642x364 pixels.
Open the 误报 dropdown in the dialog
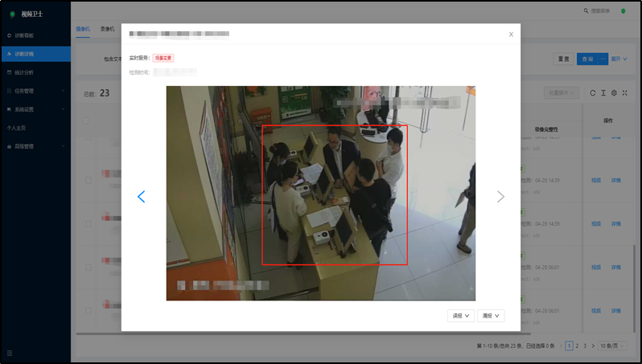461,316
